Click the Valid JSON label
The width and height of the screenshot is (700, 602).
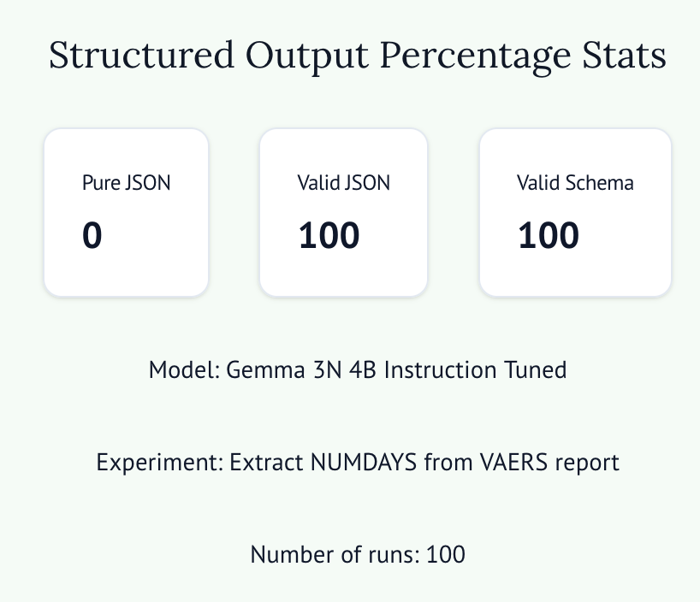[x=344, y=182]
